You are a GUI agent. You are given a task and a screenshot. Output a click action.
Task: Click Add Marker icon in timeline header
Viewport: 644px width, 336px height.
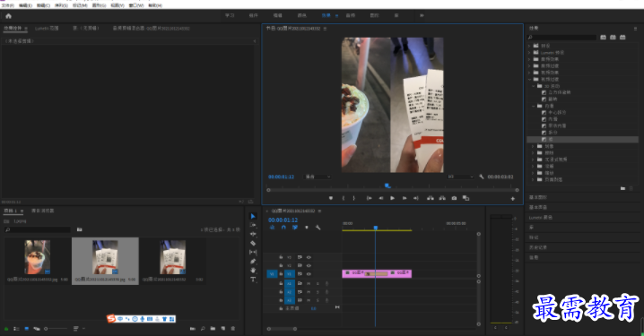[x=307, y=228]
